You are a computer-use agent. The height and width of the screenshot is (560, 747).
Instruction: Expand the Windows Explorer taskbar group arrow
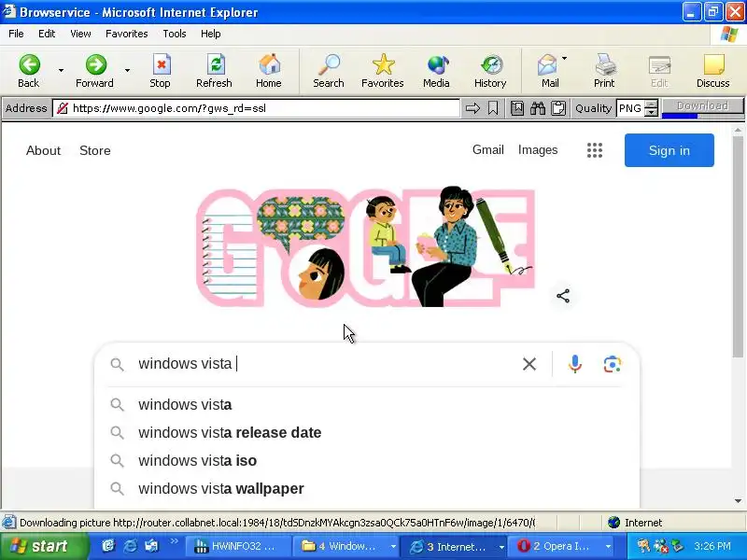pos(393,547)
